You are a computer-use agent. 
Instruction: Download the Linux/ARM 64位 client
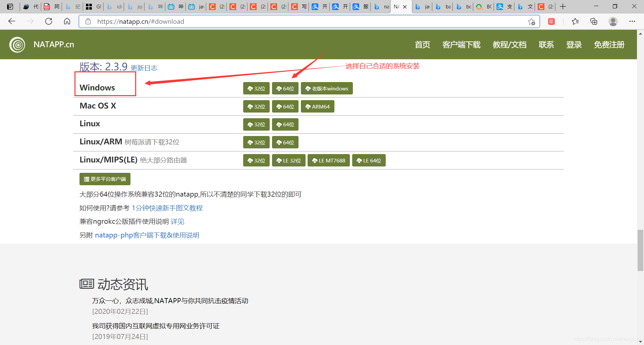pyautogui.click(x=285, y=142)
